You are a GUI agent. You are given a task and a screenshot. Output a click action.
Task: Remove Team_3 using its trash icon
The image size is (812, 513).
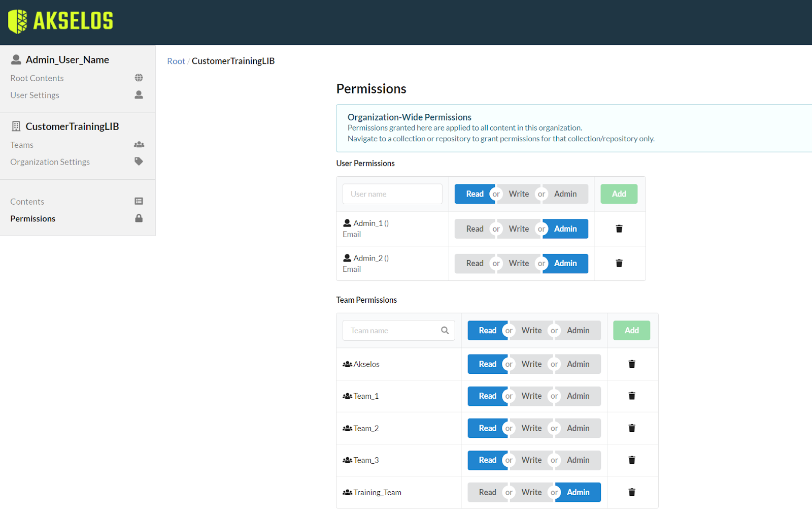(x=631, y=460)
